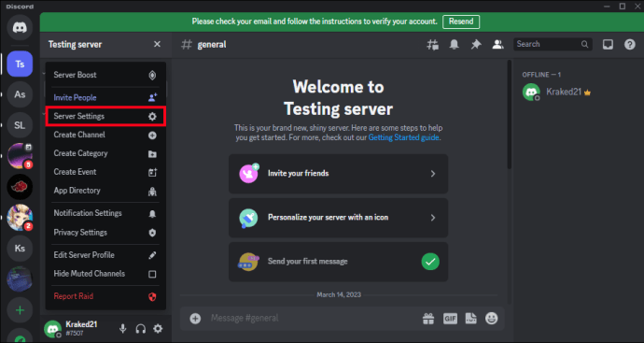
Task: Open the GIF picker
Action: click(x=450, y=319)
